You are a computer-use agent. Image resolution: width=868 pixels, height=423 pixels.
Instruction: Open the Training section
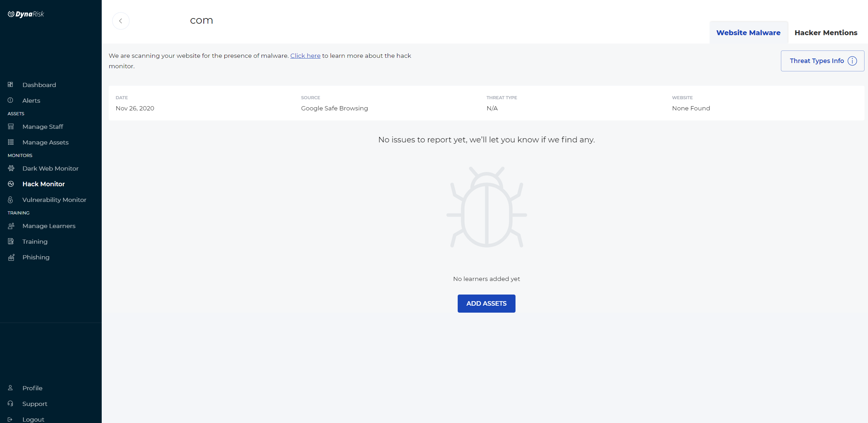[x=35, y=242]
